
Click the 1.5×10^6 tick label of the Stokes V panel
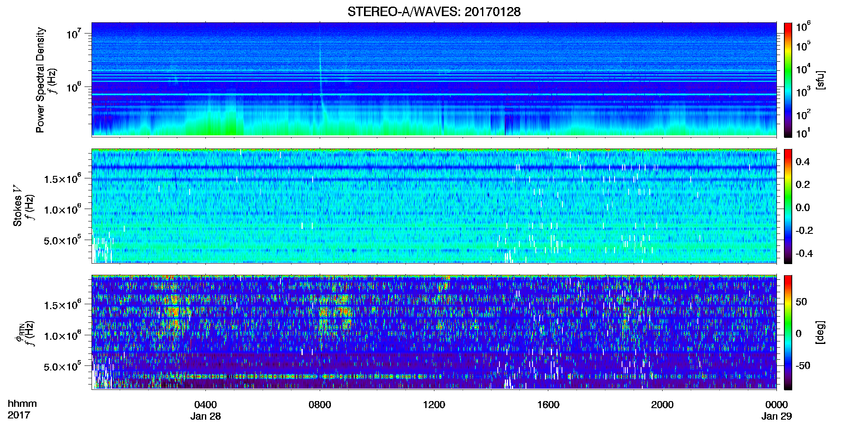(62, 178)
